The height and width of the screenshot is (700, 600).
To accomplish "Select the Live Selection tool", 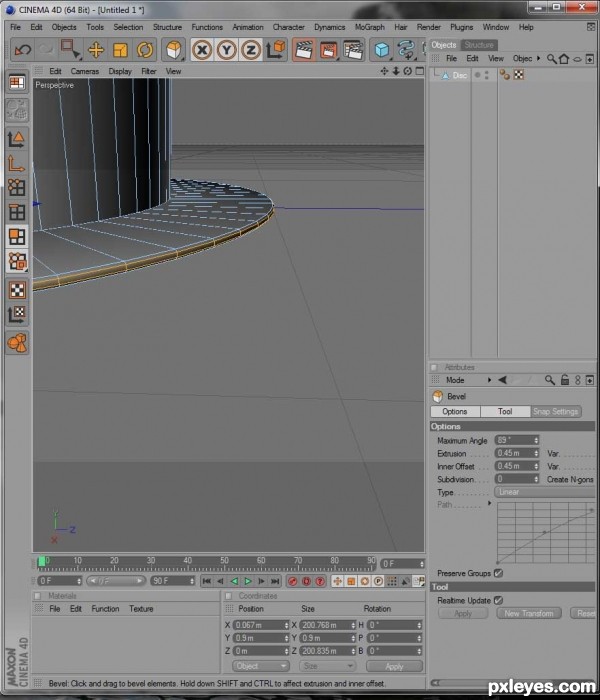I will (x=70, y=50).
